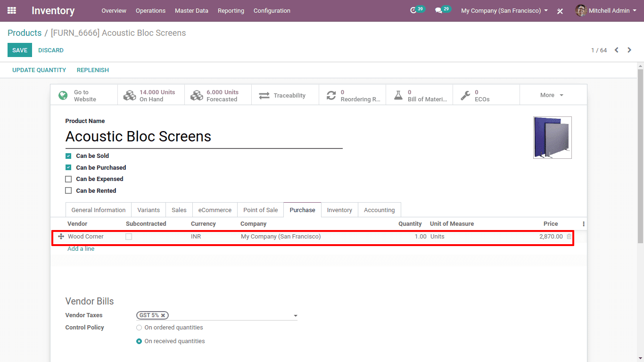Open the Bill of Materials flask icon
The width and height of the screenshot is (644, 362).
tap(398, 95)
